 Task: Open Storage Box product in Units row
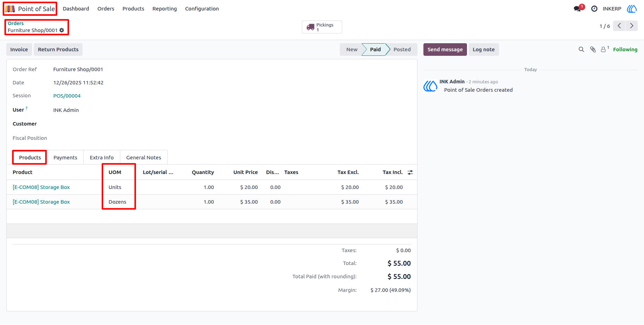[x=41, y=187]
